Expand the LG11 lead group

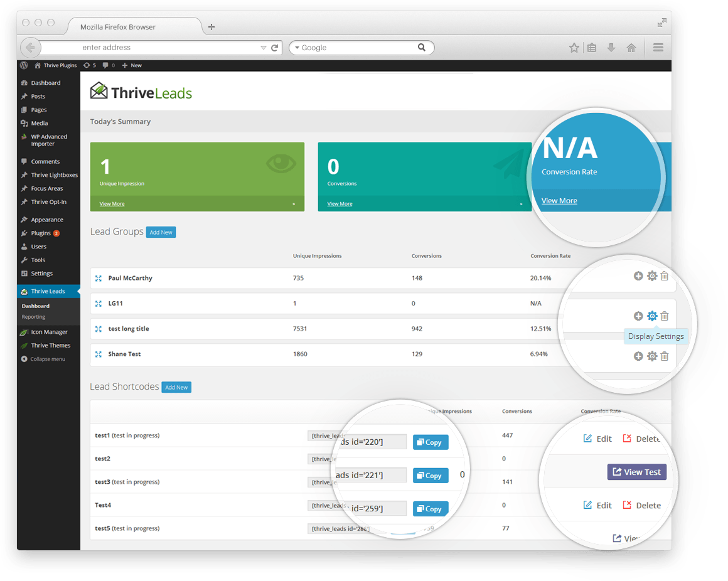(x=99, y=304)
